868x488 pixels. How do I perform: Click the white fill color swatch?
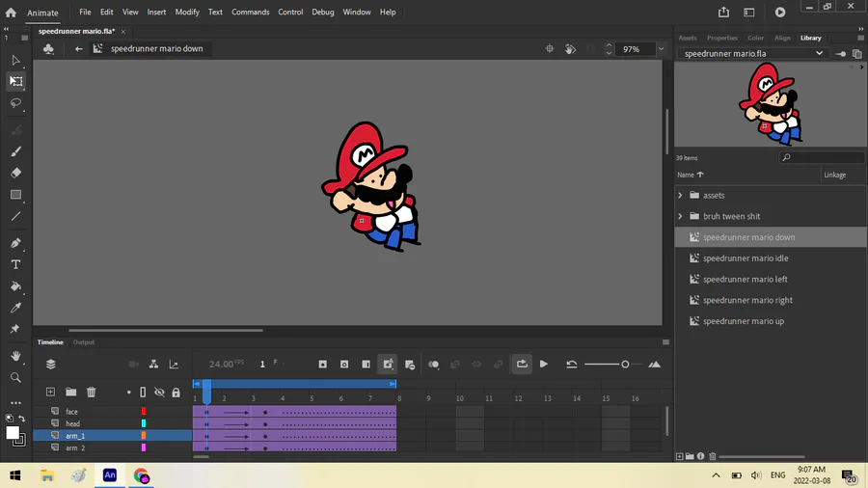point(13,433)
